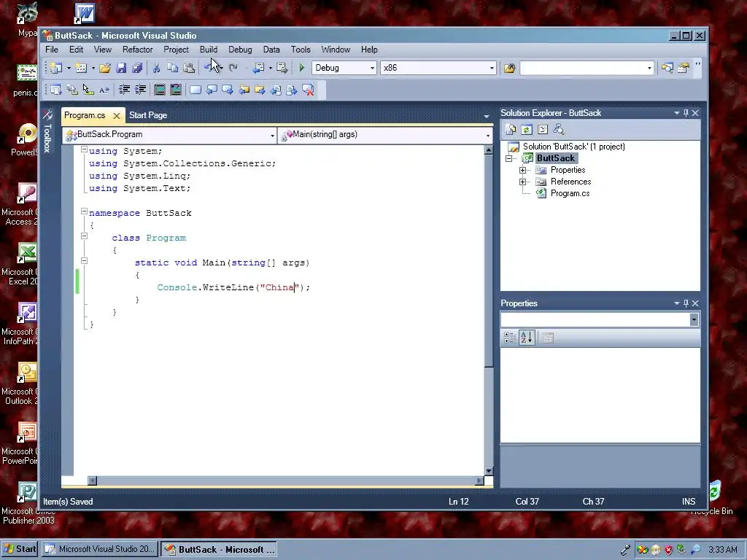Collapse the namespace ButtSack code region
The height and width of the screenshot is (560, 747).
85,211
